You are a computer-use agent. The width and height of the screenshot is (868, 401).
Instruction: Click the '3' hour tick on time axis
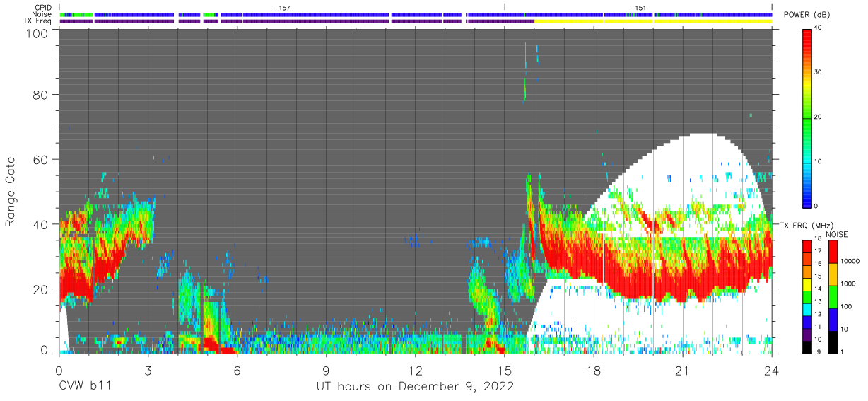[148, 370]
